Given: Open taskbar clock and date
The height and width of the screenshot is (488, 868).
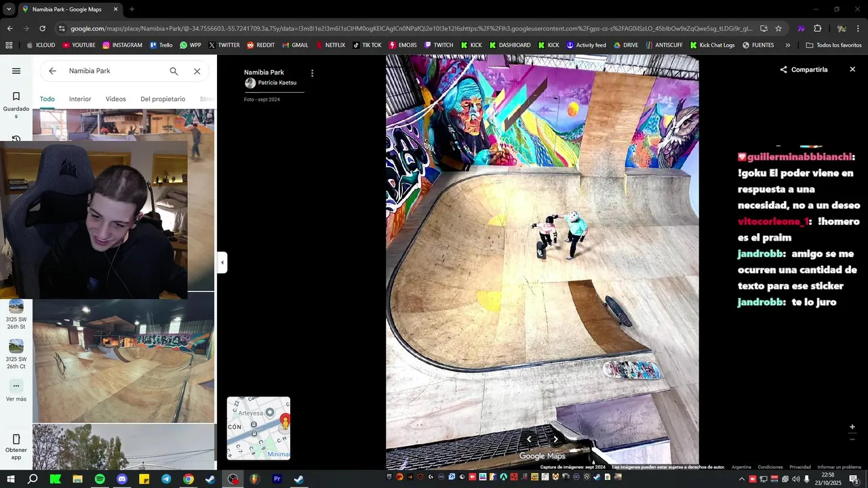Looking at the screenshot, I should click(828, 479).
